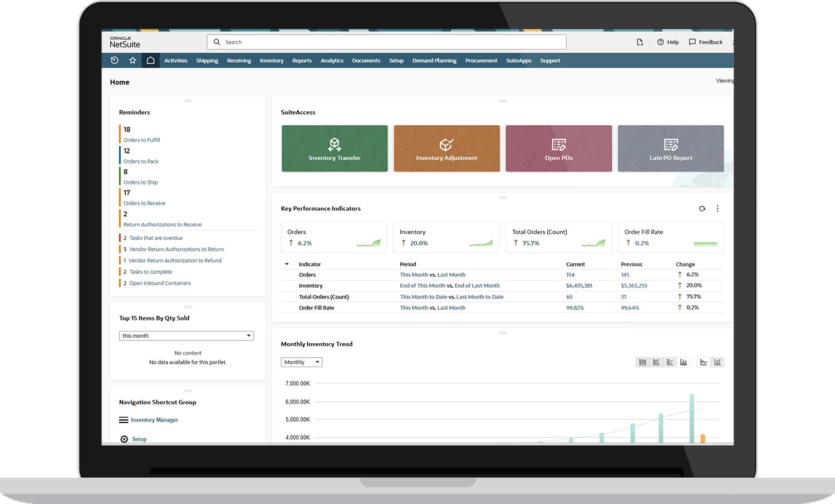Click Inventory current value $6,435,381

click(579, 286)
